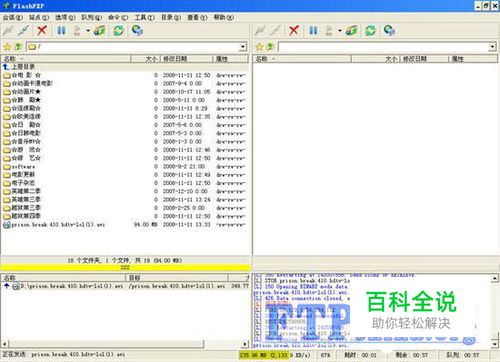Click left pane favorites star icon
Image resolution: width=500 pixels, height=362 pixels.
pyautogui.click(x=7, y=47)
